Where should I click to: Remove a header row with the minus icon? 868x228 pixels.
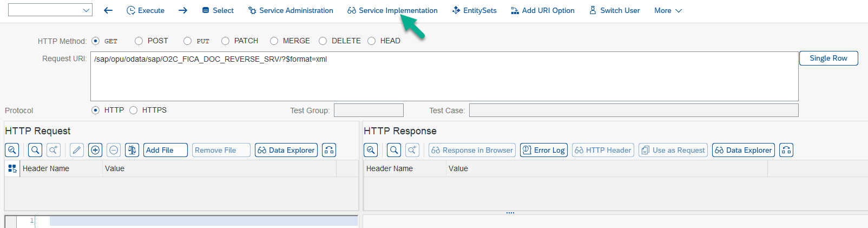[x=114, y=150]
